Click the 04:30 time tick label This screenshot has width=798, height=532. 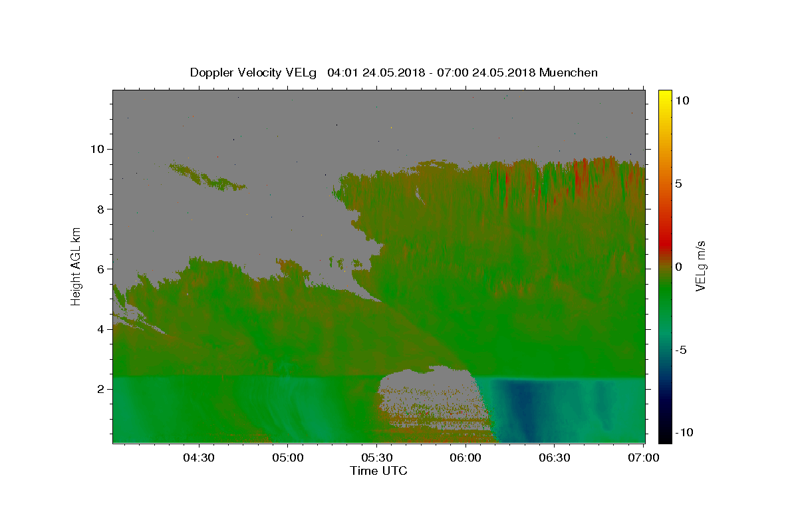(x=199, y=458)
